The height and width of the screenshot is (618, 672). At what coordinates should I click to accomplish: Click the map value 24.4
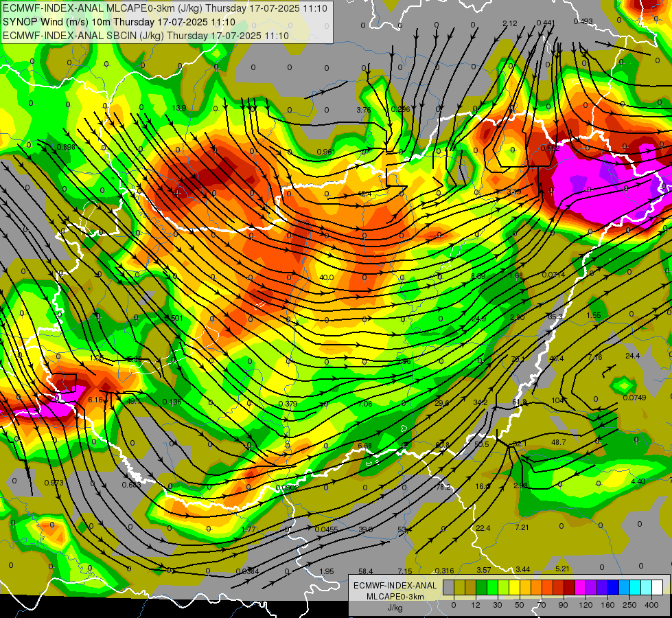[x=632, y=356]
